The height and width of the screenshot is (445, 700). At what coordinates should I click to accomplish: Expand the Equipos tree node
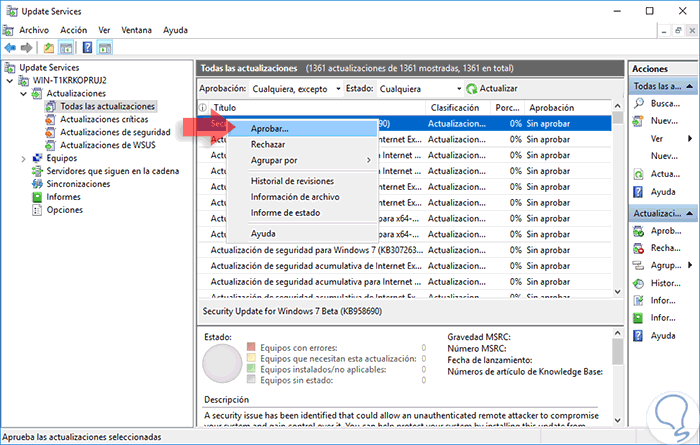24,158
